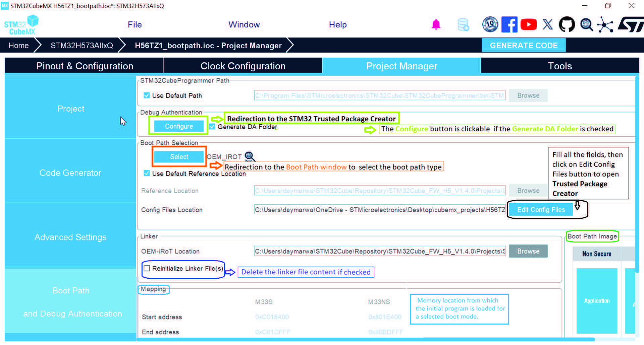Click the database update icon

click(x=463, y=25)
